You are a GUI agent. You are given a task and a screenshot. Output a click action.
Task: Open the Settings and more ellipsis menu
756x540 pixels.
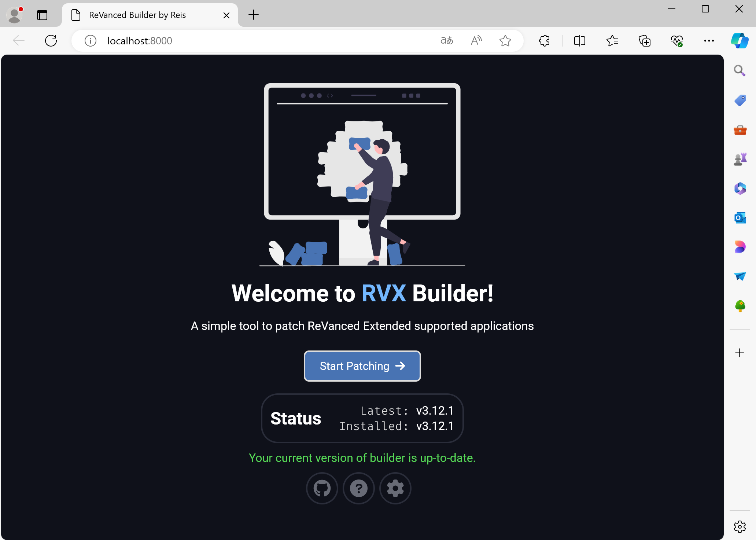point(709,41)
